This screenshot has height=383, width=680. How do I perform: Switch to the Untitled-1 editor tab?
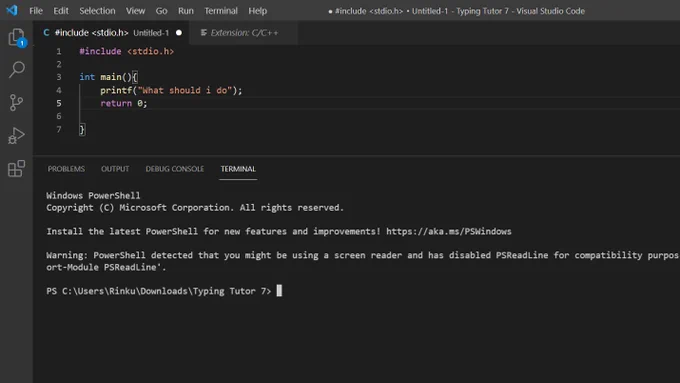tap(111, 33)
